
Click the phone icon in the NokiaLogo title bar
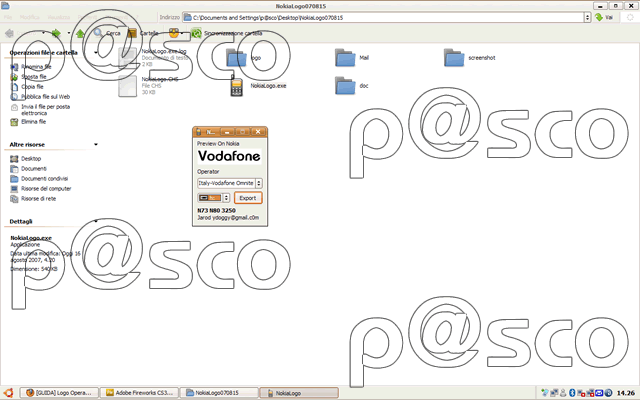(x=198, y=132)
